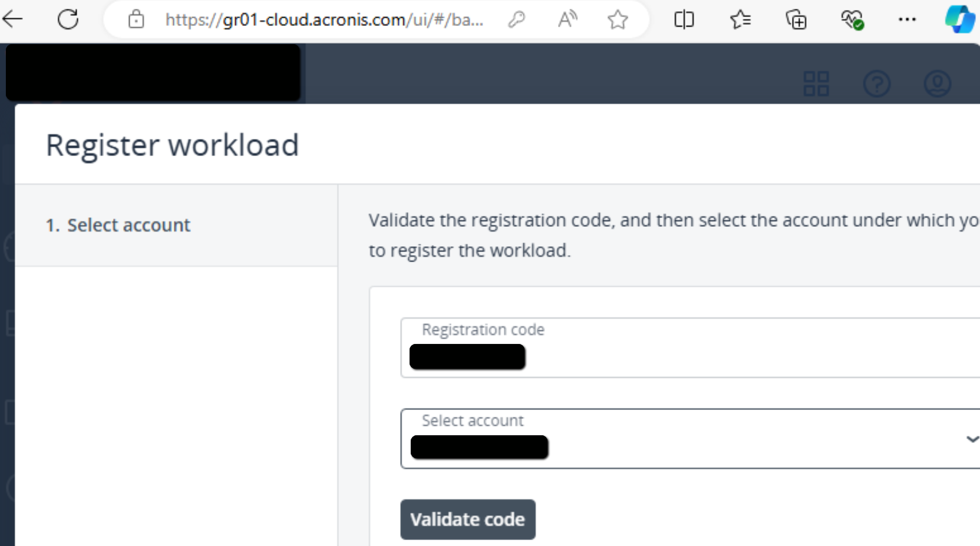This screenshot has height=546, width=980.
Task: View site information lock icon
Action: click(136, 19)
